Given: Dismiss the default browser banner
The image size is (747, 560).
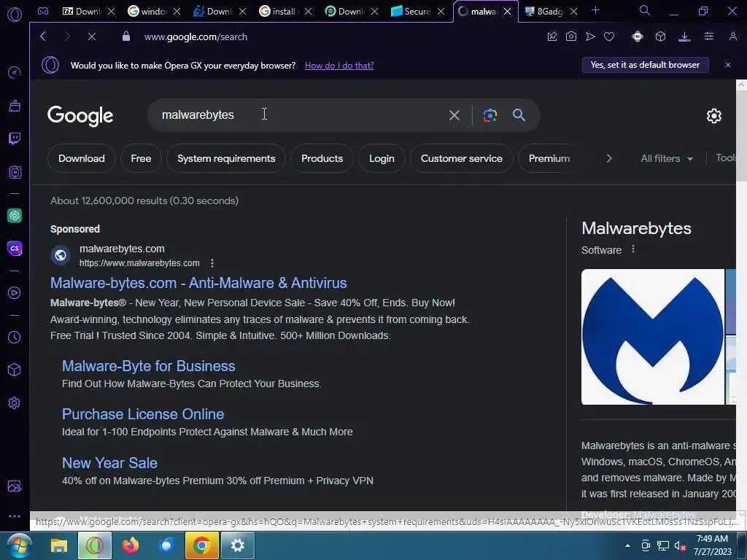Looking at the screenshot, I should tap(728, 65).
